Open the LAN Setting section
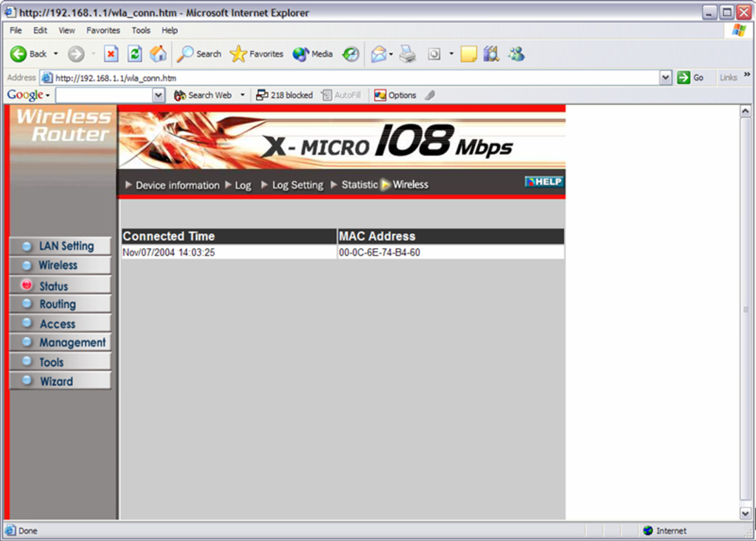The height and width of the screenshot is (541, 756). point(60,246)
